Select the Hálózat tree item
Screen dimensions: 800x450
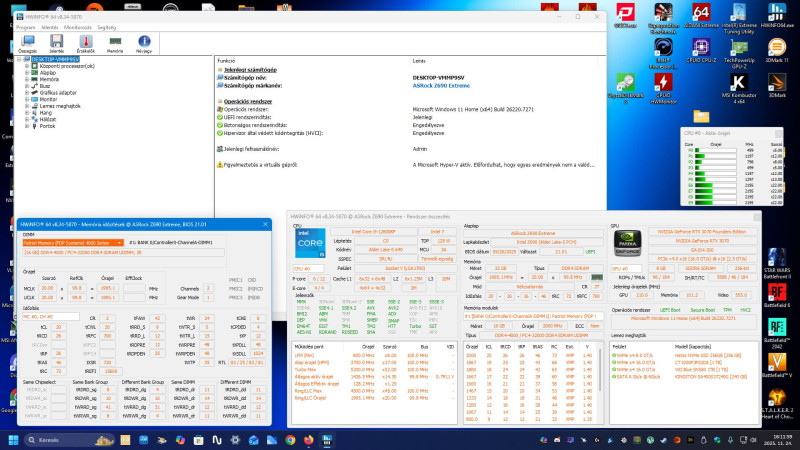(x=47, y=119)
